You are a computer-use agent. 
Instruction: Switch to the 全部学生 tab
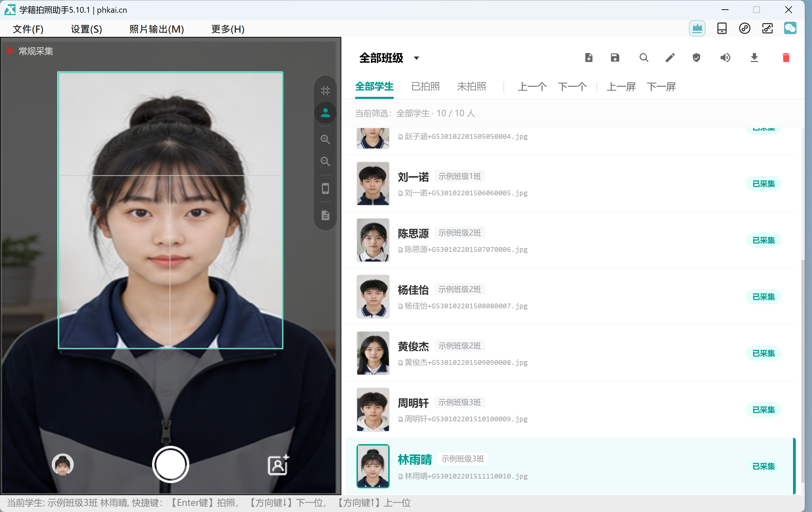374,86
